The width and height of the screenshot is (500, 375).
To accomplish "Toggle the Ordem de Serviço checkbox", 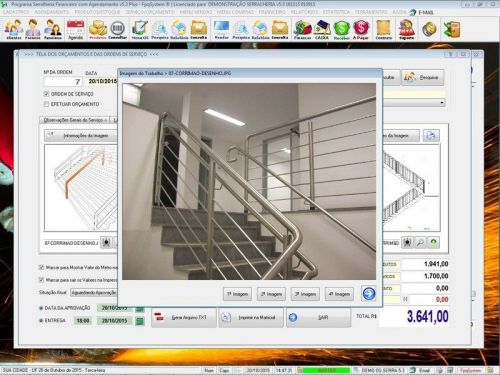I will [x=46, y=94].
